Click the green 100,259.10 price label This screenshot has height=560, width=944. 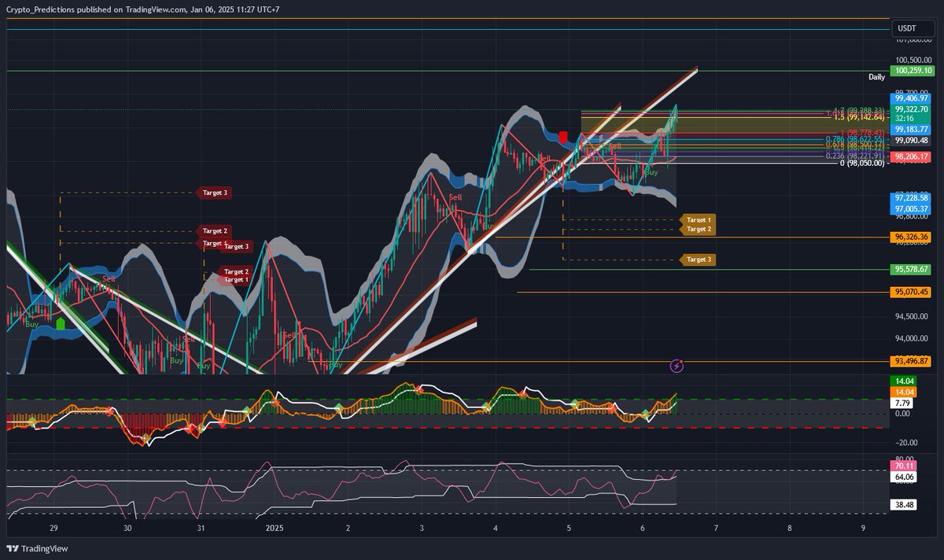pyautogui.click(x=912, y=71)
